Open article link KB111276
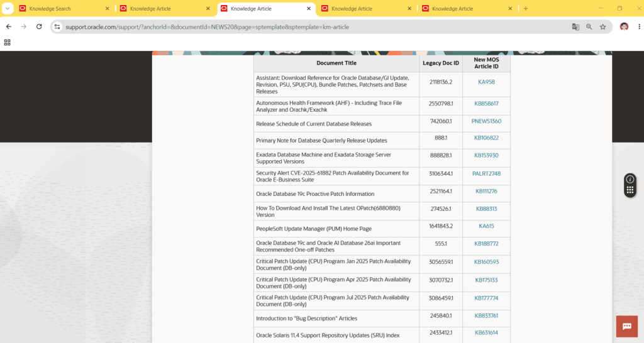 tap(486, 191)
